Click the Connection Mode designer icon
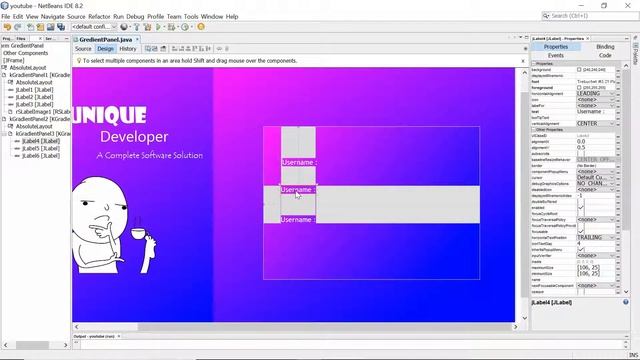 155,49
